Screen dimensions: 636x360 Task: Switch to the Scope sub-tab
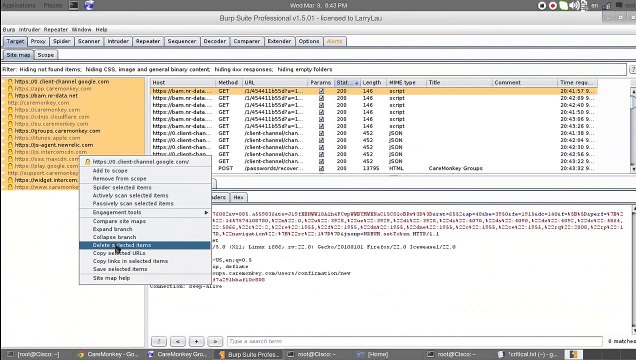pyautogui.click(x=45, y=55)
